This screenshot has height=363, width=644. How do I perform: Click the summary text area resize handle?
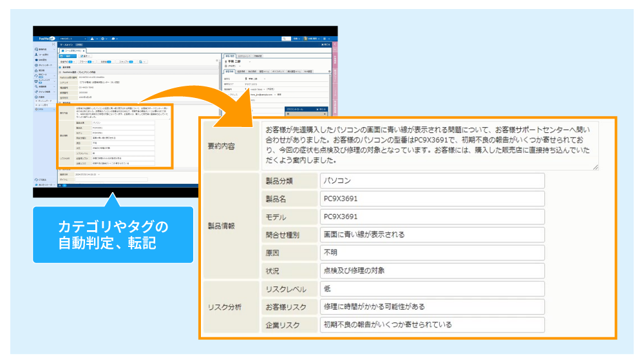595,167
